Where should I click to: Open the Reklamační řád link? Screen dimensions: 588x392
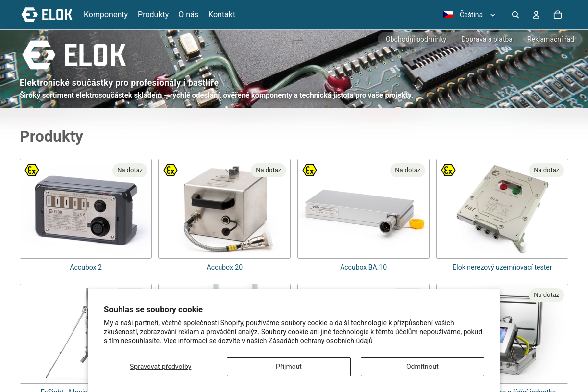[x=550, y=39]
